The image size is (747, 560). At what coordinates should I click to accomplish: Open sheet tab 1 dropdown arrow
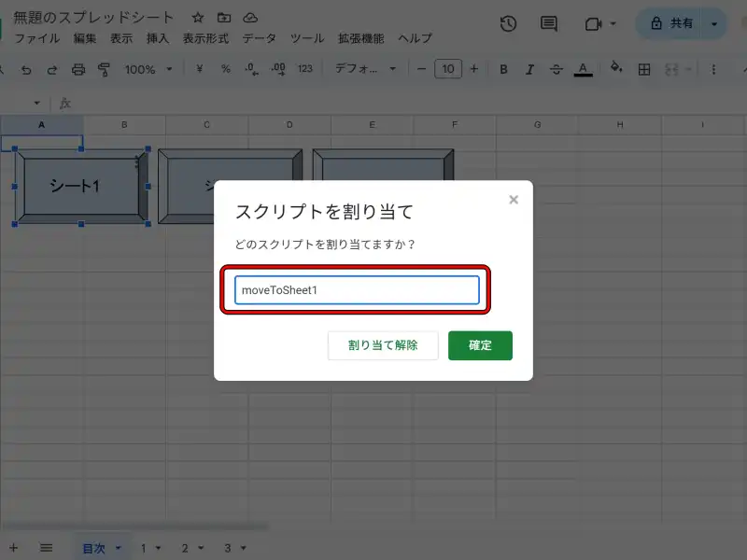point(158,548)
